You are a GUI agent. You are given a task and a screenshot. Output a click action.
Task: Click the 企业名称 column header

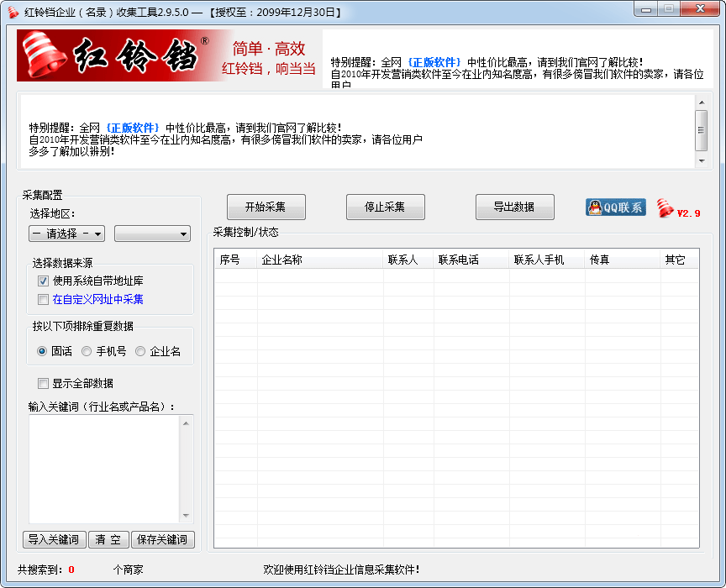(x=320, y=260)
